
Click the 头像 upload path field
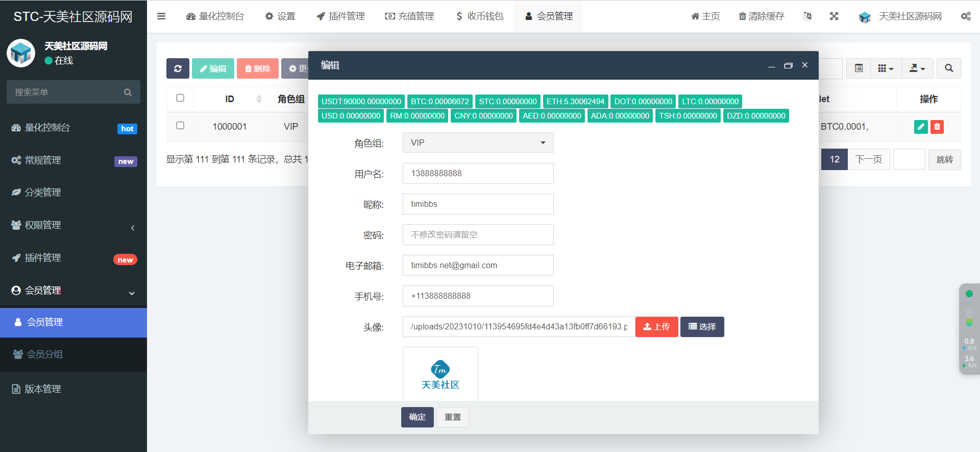pyautogui.click(x=519, y=326)
